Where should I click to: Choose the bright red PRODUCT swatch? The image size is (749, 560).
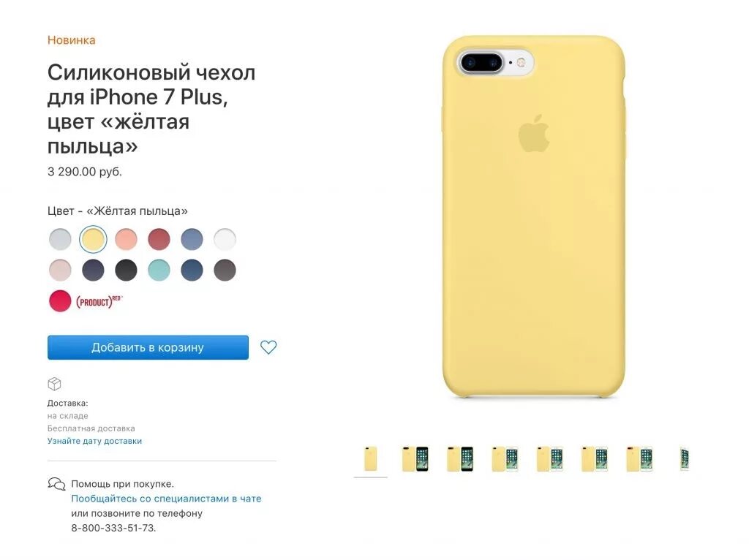[60, 301]
